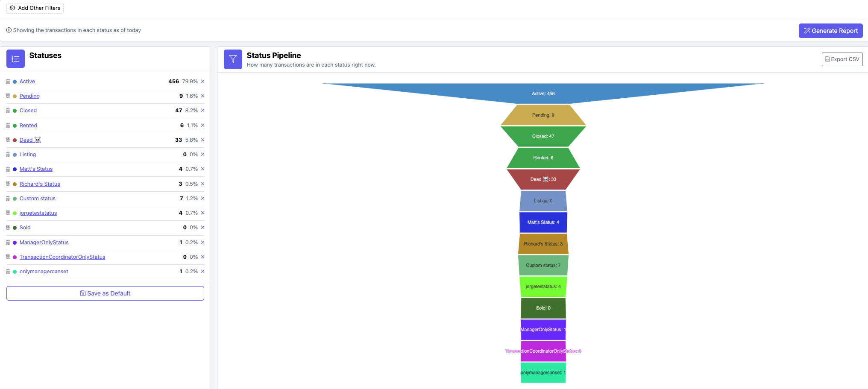This screenshot has height=389, width=868.
Task: Remove Richard's Status with its X icon
Action: click(202, 184)
